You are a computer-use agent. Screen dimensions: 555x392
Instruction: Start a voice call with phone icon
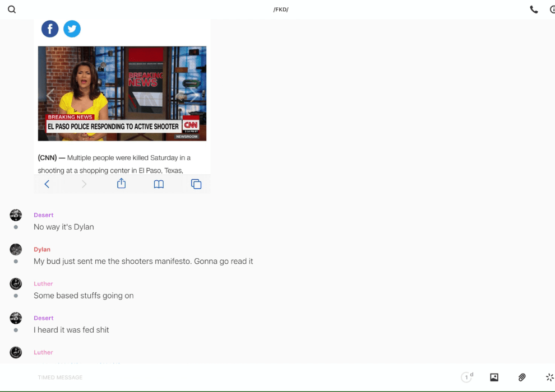click(x=534, y=10)
